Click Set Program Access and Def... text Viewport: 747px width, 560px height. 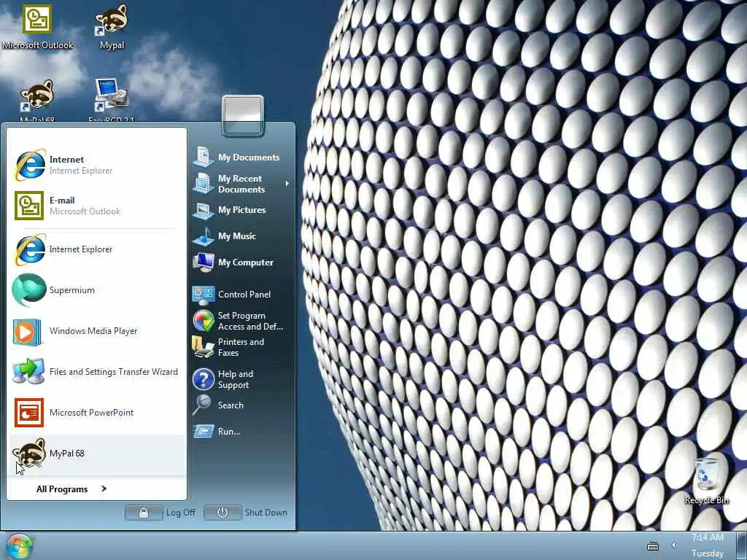pyautogui.click(x=250, y=321)
